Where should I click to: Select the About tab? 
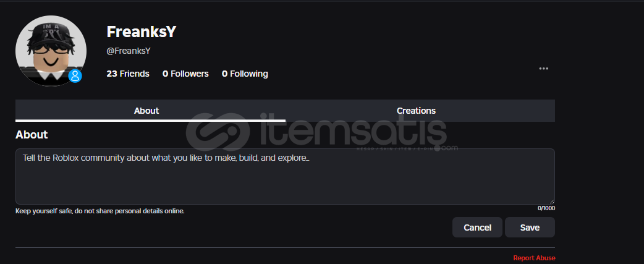tap(146, 111)
